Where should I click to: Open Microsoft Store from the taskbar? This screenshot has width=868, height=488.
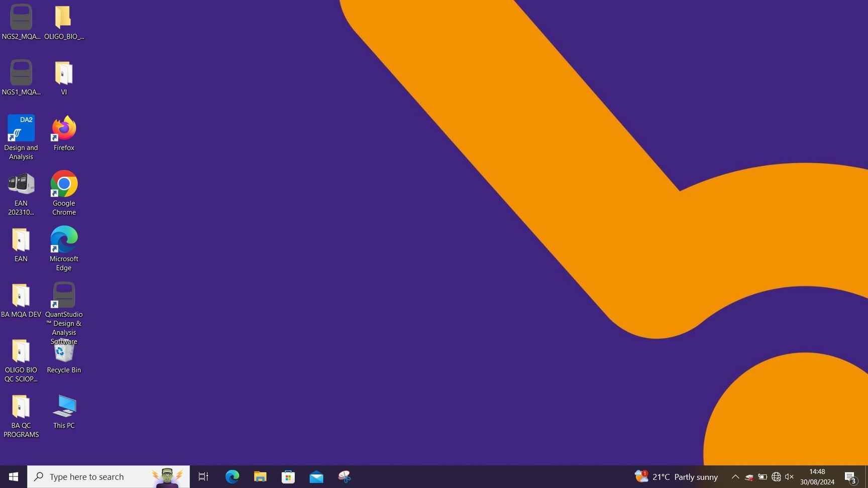click(288, 476)
